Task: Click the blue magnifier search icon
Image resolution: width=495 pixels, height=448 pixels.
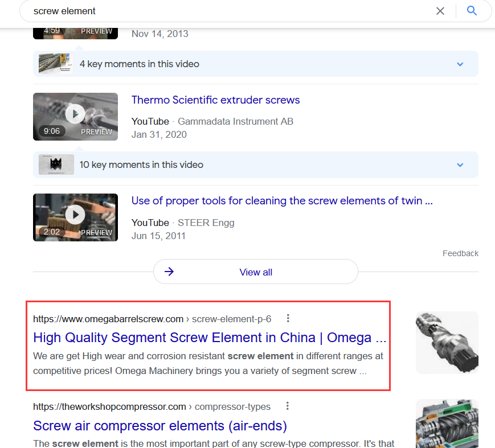Action: coord(472,11)
